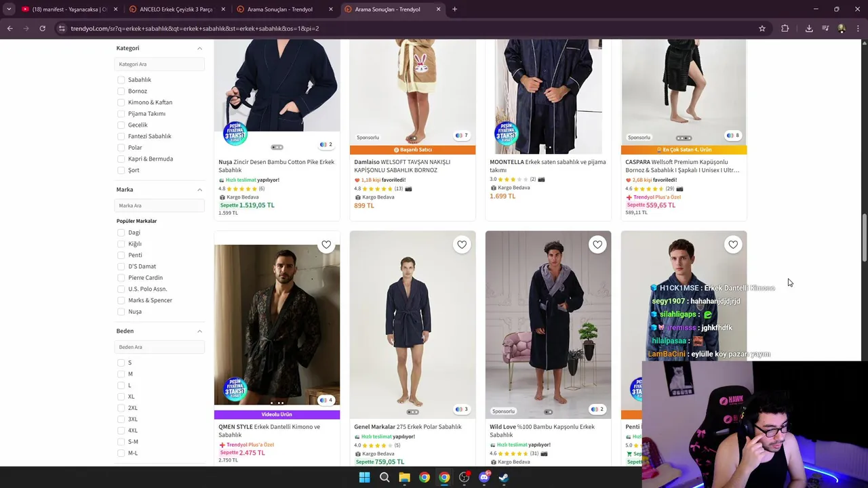This screenshot has height=488, width=868.
Task: Collapse the Beden filter section
Action: (x=199, y=331)
